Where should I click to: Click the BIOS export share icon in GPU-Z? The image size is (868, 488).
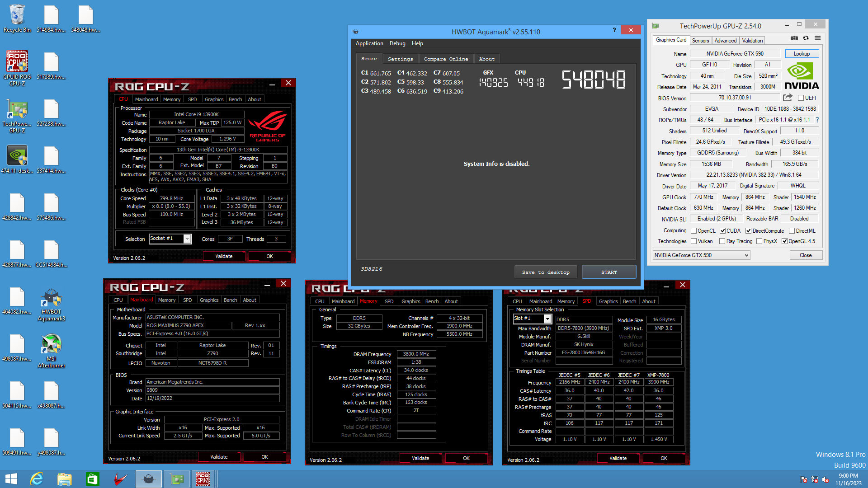tap(788, 98)
